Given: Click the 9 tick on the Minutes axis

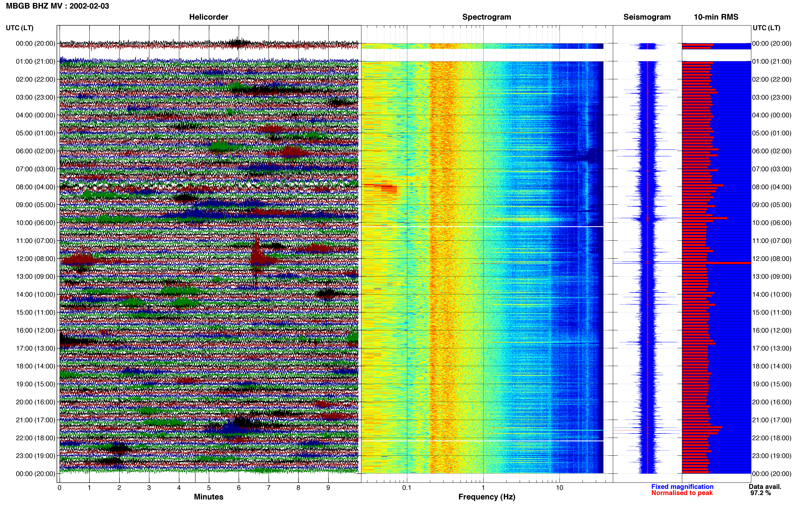Looking at the screenshot, I should (x=328, y=488).
